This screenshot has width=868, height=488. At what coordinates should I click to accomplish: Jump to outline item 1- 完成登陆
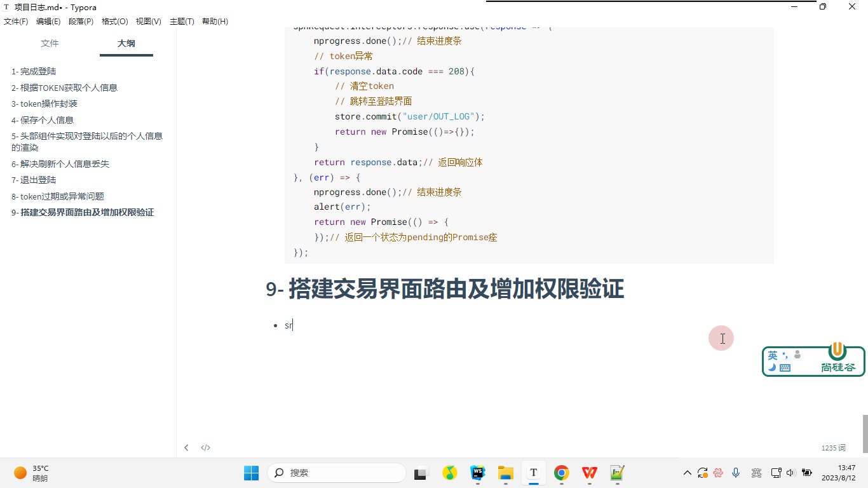click(34, 71)
